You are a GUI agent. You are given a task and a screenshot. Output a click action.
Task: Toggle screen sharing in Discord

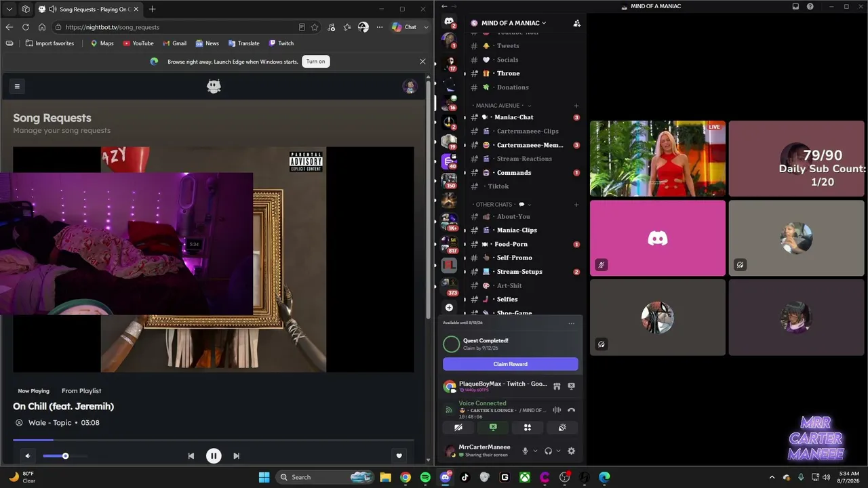tap(493, 428)
